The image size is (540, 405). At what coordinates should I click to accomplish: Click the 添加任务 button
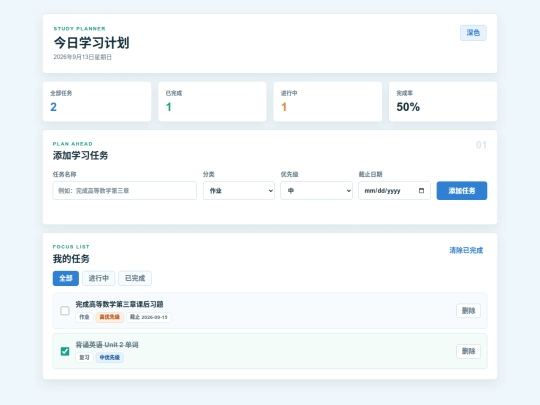(462, 190)
